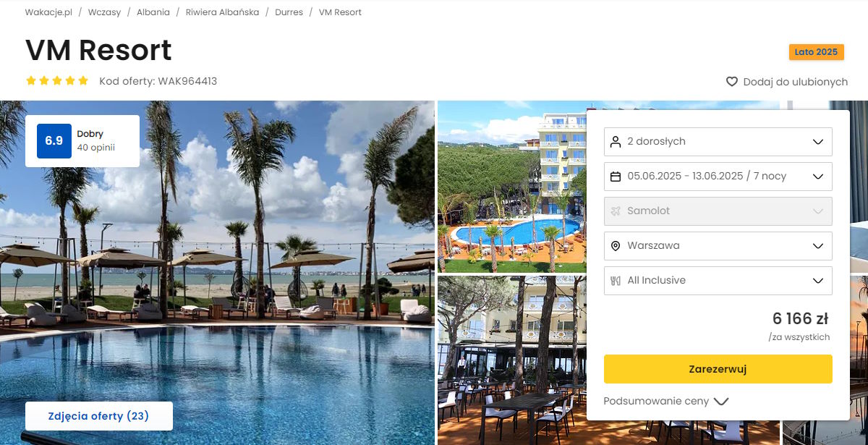Viewport: 868px width, 445px height.
Task: Go to Albania breadcrumb link
Action: pos(153,12)
